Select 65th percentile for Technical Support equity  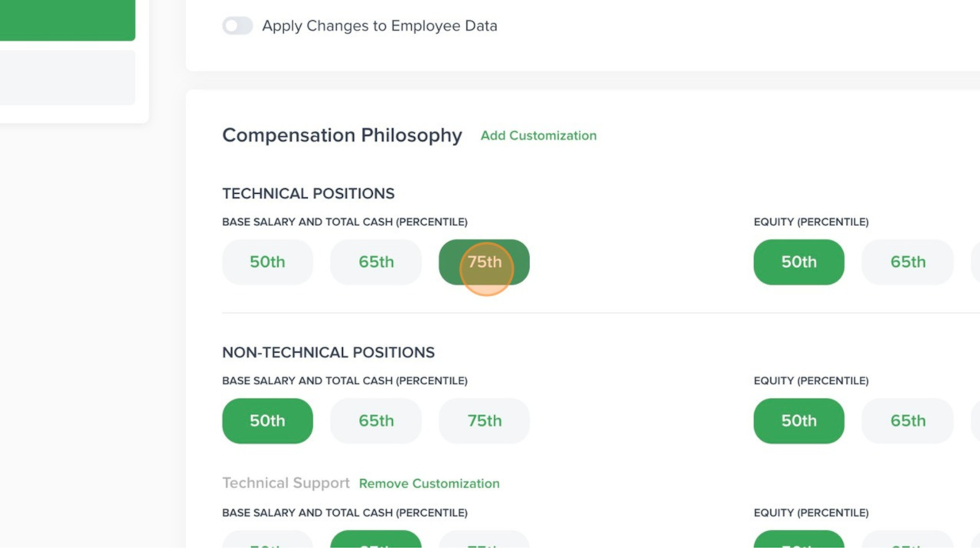pos(907,540)
